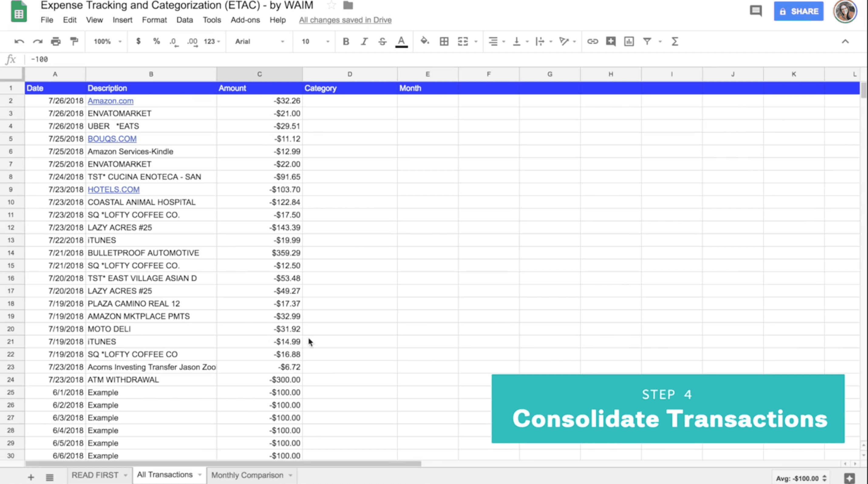Image resolution: width=868 pixels, height=484 pixels.
Task: Click the insert chart icon
Action: pos(629,42)
